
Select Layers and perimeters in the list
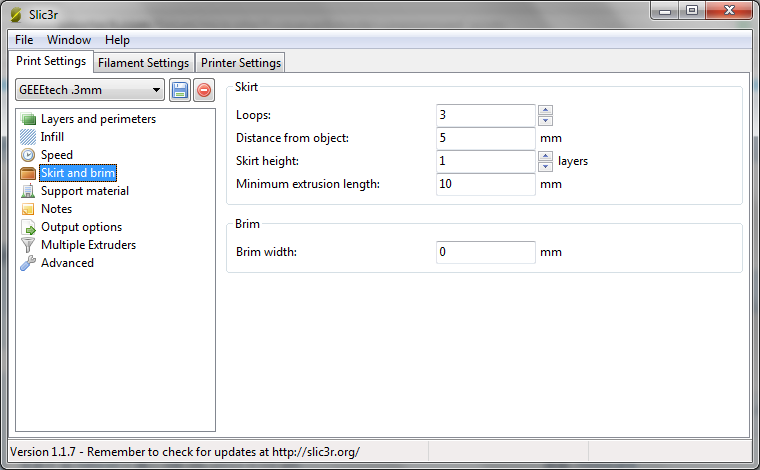[98, 119]
